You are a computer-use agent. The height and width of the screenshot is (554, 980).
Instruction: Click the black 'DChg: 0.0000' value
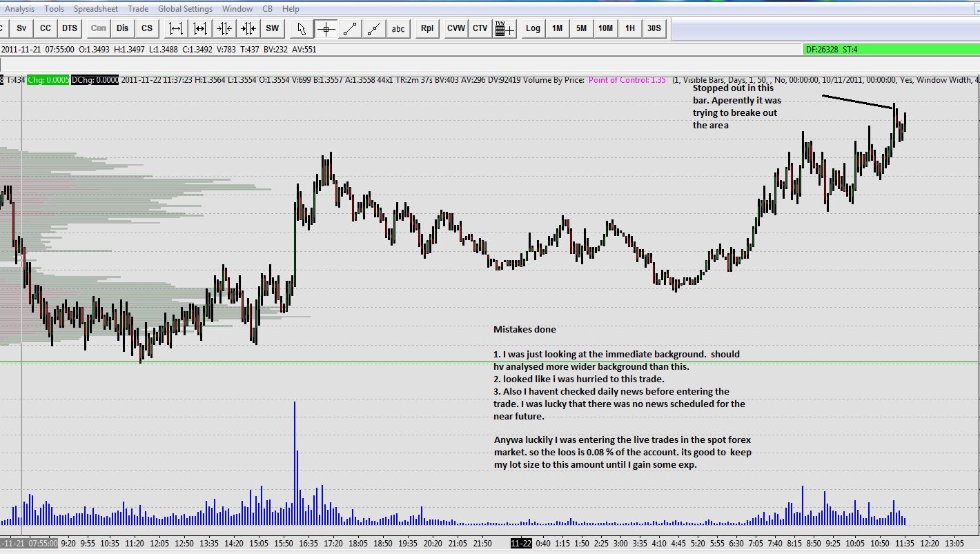tap(95, 80)
